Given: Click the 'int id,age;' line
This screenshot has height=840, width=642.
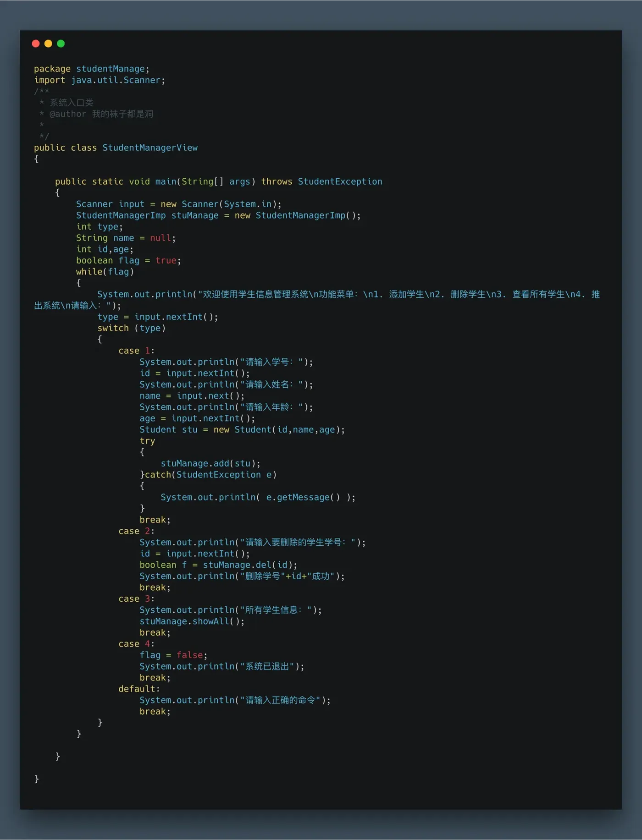Looking at the screenshot, I should pos(105,249).
